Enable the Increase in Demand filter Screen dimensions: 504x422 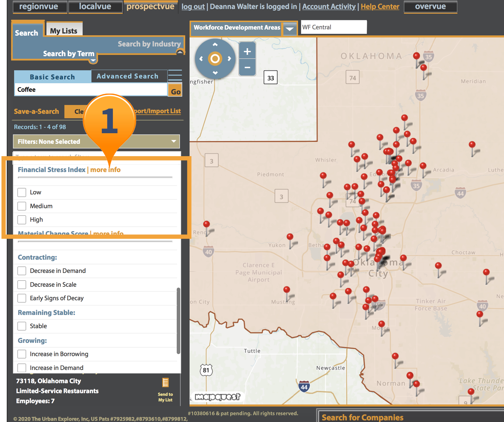click(x=22, y=368)
